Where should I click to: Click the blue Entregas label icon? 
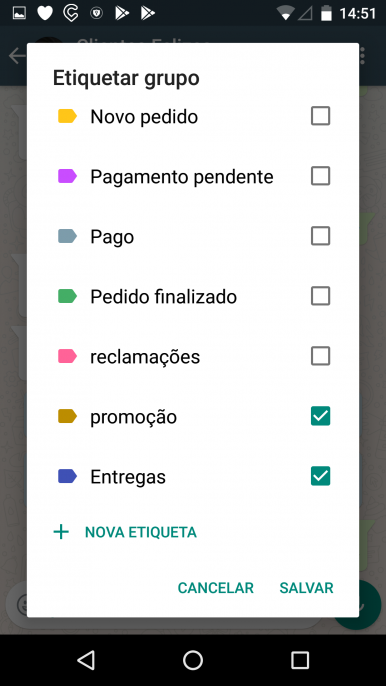[67, 476]
